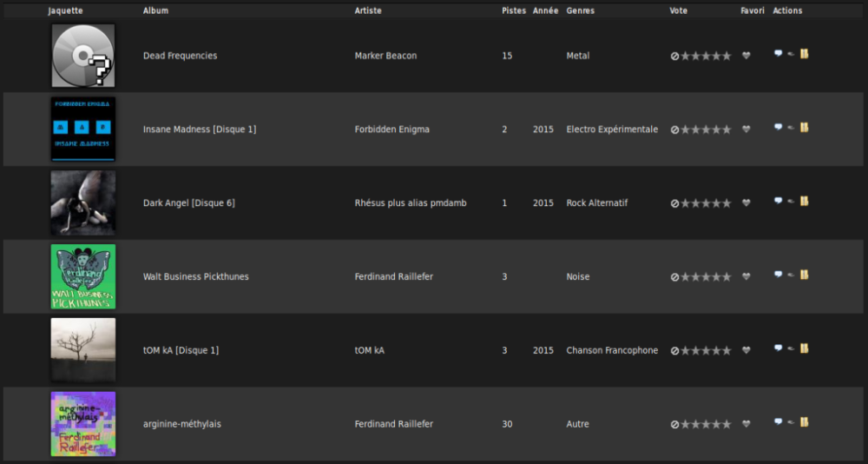Screen dimensions: 868x464
Task: Download the Dark Angel album archive
Action: pos(805,201)
